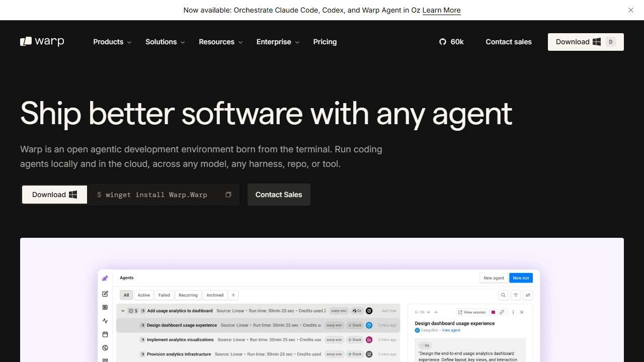This screenshot has width=644, height=362.
Task: Open the filter icon in agents toolbar
Action: pos(516,295)
